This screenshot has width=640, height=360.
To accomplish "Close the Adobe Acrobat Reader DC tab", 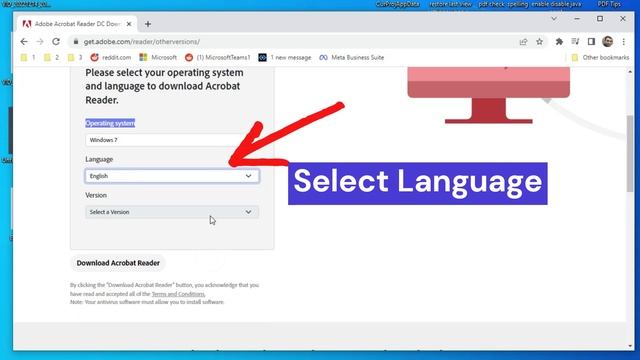I will 129,24.
